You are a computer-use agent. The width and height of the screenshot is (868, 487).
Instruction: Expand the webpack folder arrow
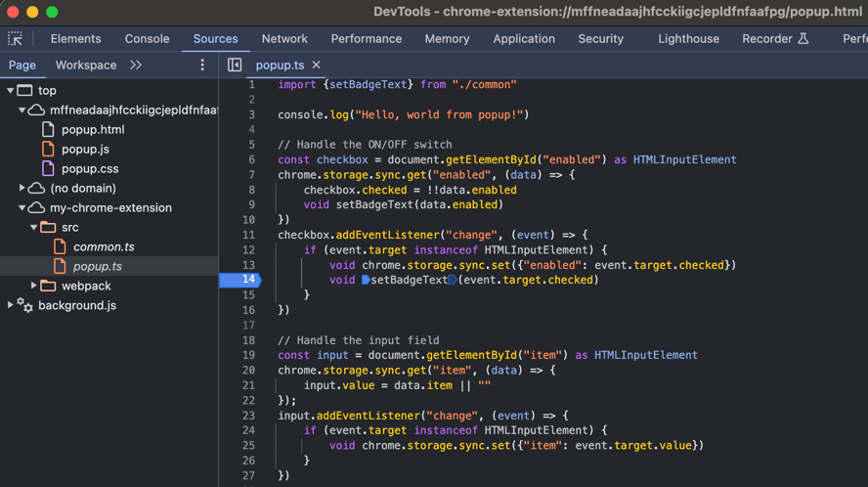click(34, 286)
